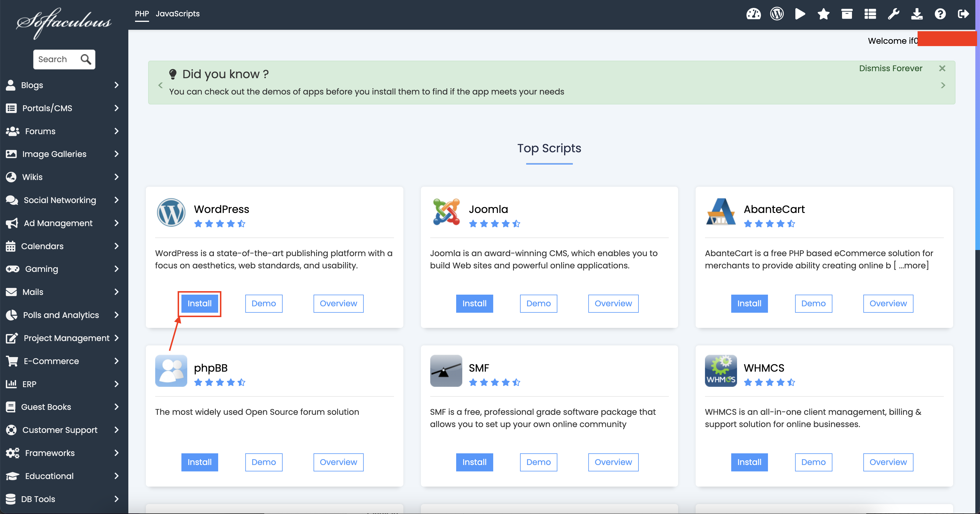Open the star ratings icon in top bar

(x=823, y=14)
